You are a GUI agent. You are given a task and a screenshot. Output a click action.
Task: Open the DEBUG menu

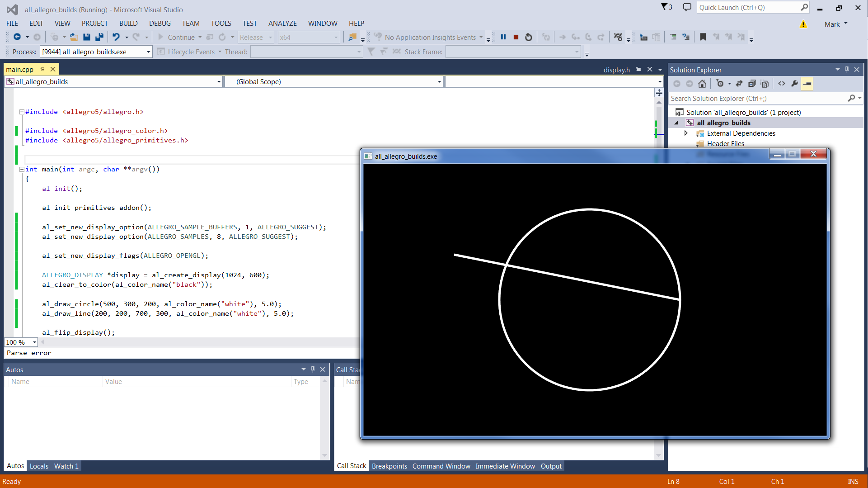160,24
